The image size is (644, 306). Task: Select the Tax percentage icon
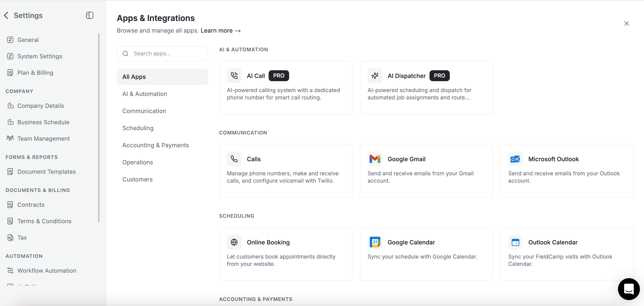point(10,238)
